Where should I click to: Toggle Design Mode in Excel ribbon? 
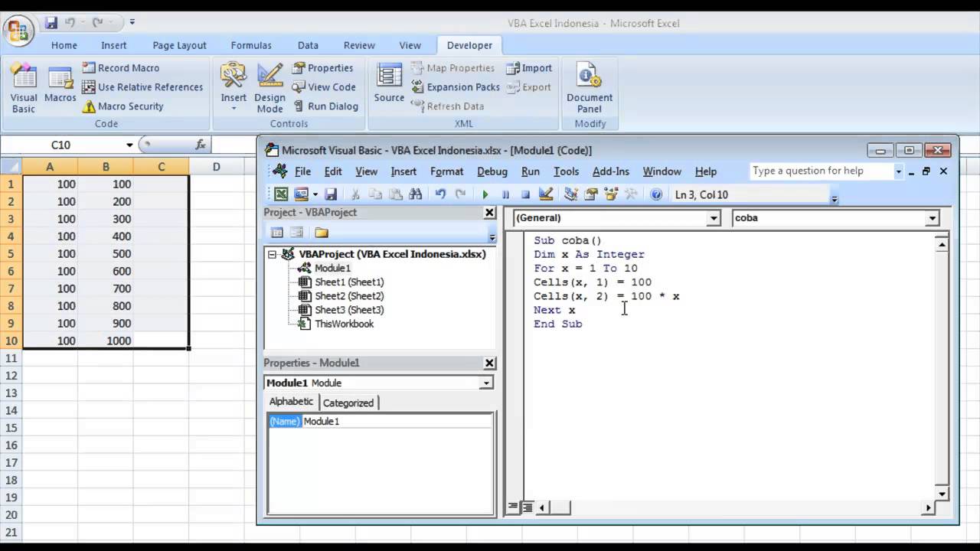[269, 89]
